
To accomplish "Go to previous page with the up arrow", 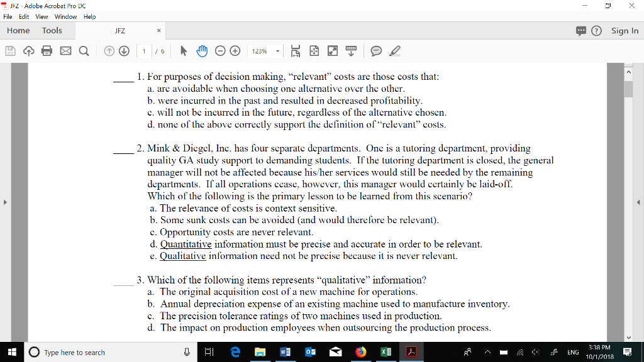I will (108, 51).
